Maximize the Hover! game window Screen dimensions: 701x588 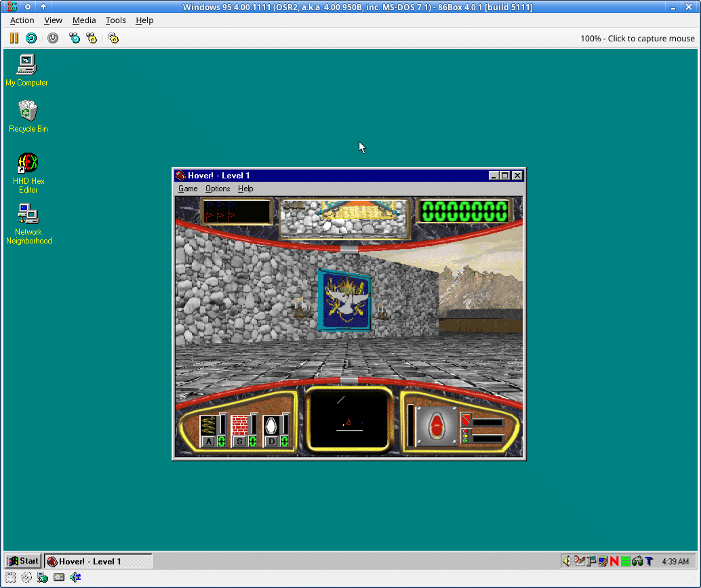click(x=505, y=175)
